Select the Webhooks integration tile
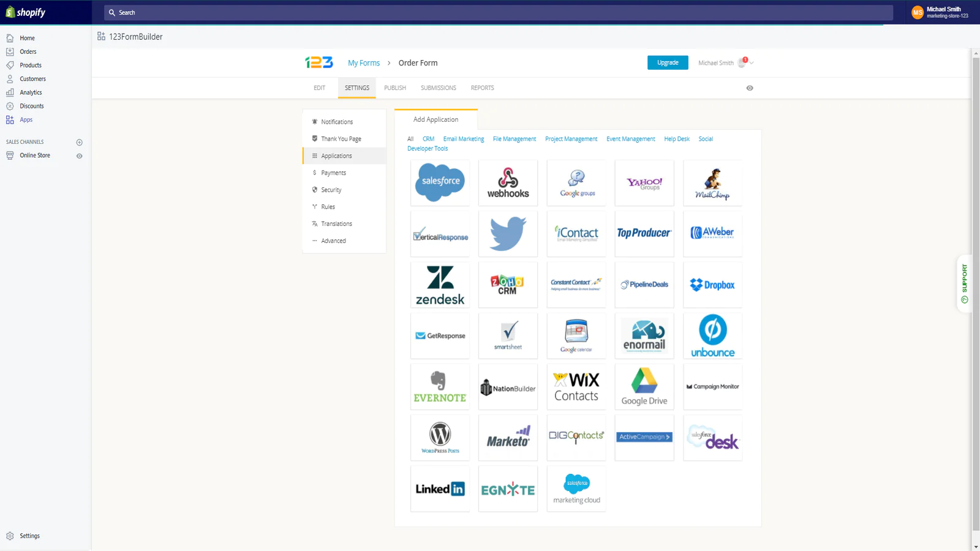Viewport: 980px width, 551px height. click(508, 182)
